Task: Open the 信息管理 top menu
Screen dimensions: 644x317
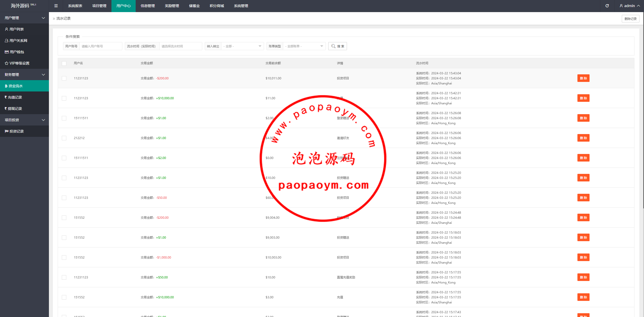Action: tap(148, 6)
